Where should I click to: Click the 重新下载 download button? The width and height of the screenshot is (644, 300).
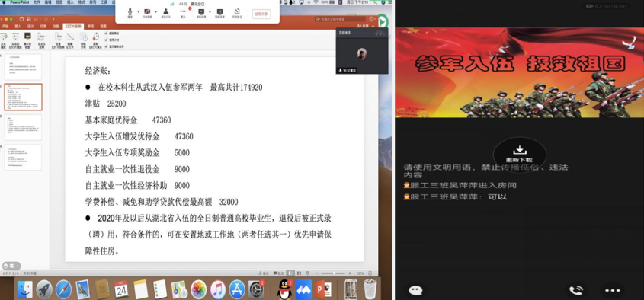click(519, 155)
